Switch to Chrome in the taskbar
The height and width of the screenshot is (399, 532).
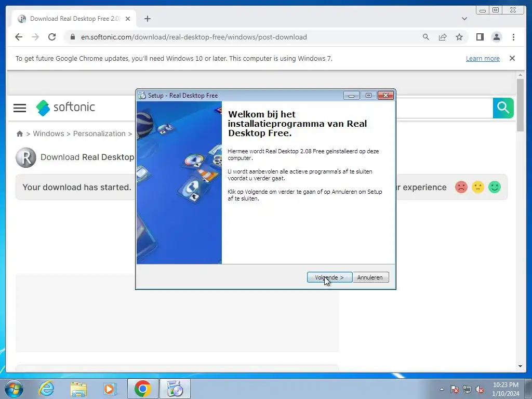pyautogui.click(x=142, y=389)
